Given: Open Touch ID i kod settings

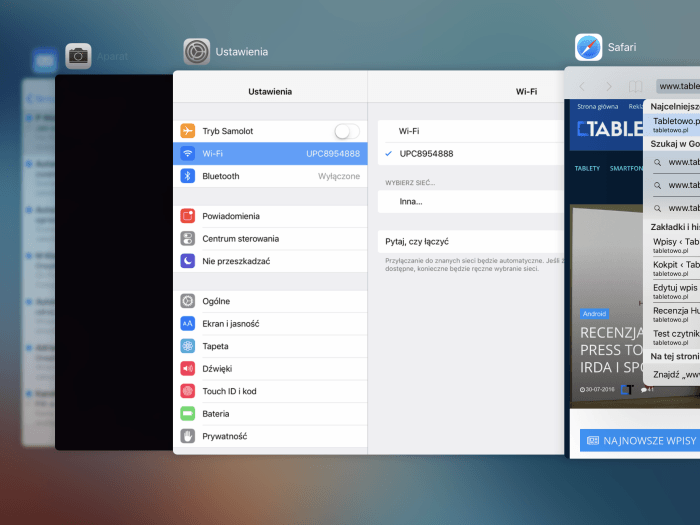Looking at the screenshot, I should [x=270, y=391].
